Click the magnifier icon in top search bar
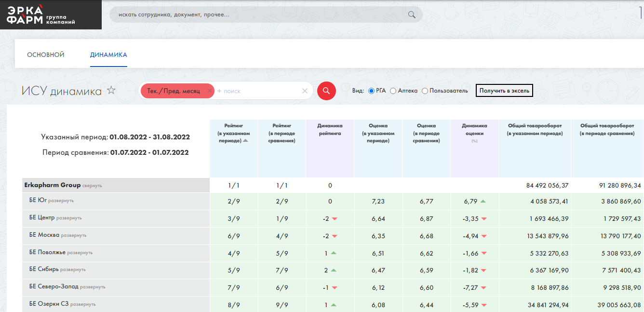Screen dimensions: 644x312 (411, 14)
